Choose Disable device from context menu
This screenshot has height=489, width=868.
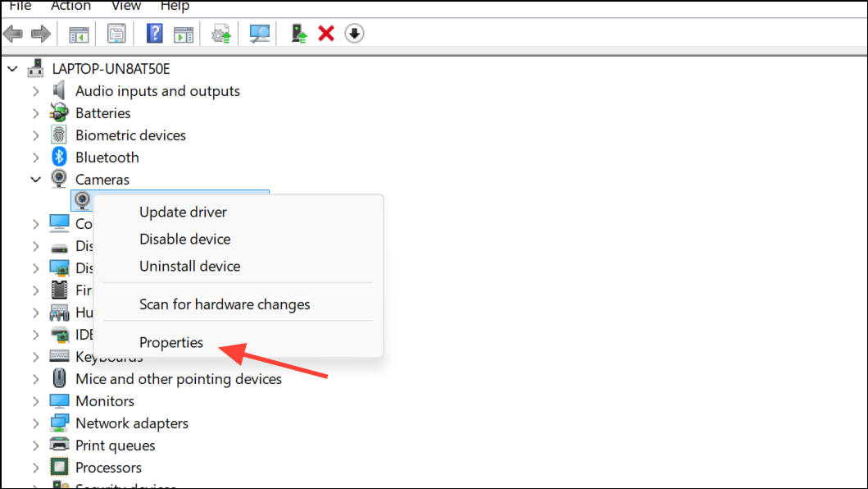(184, 240)
